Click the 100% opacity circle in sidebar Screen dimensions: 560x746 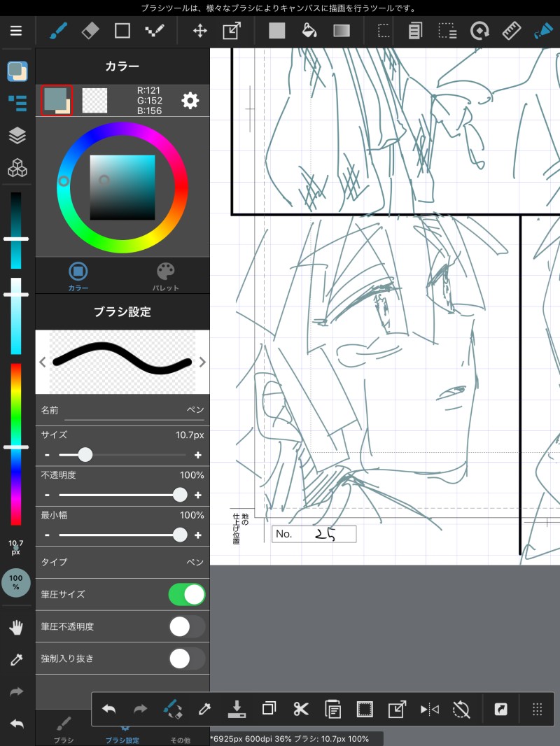tap(15, 582)
